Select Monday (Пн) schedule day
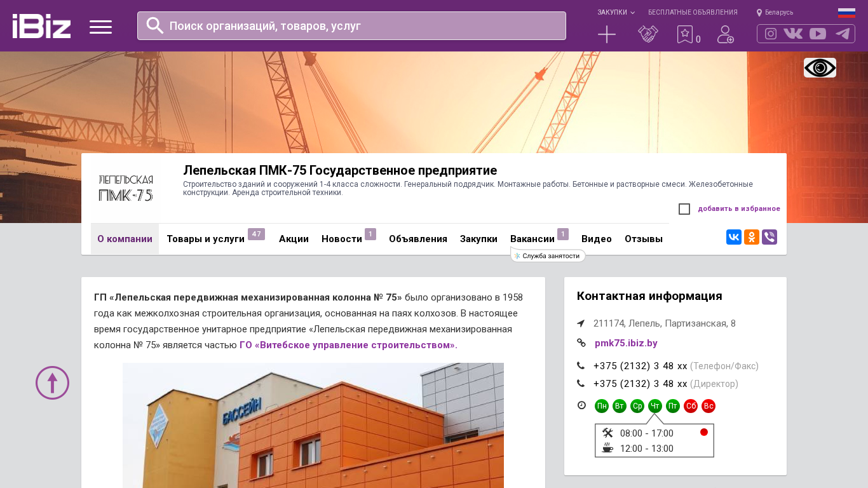 click(602, 406)
